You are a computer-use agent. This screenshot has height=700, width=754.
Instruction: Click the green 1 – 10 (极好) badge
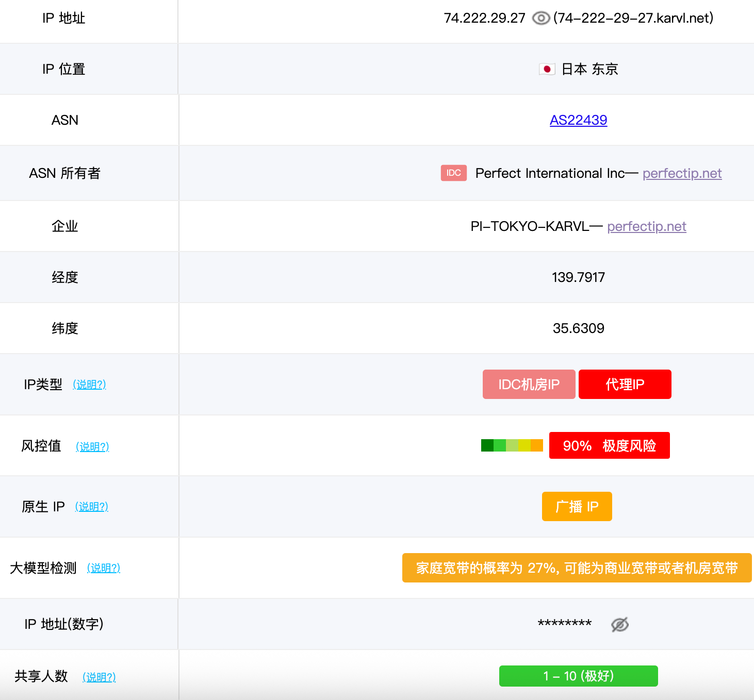click(578, 676)
